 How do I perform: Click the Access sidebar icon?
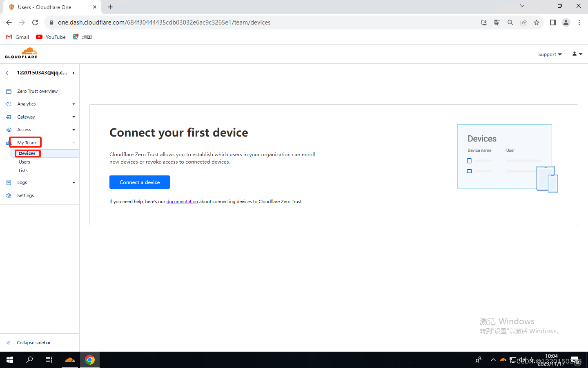pos(9,130)
